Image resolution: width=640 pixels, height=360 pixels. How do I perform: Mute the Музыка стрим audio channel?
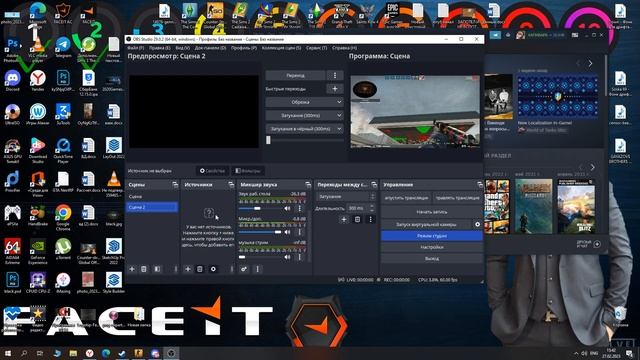287,257
